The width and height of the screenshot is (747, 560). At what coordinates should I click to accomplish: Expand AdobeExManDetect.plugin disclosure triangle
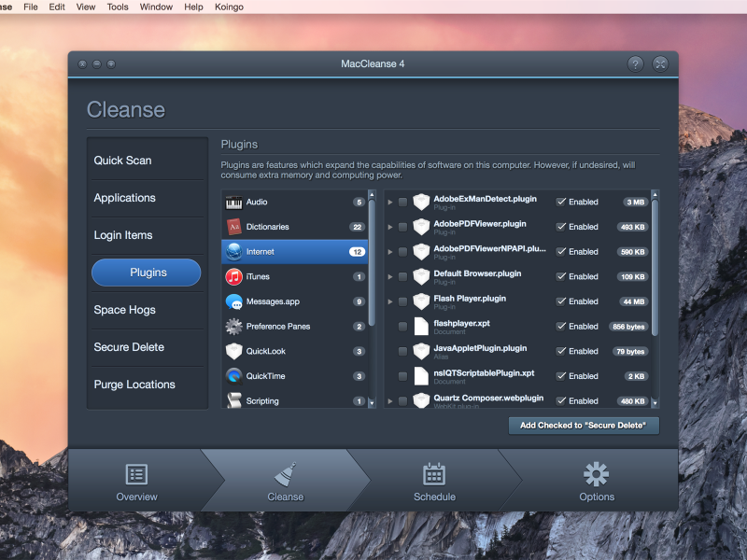(390, 203)
